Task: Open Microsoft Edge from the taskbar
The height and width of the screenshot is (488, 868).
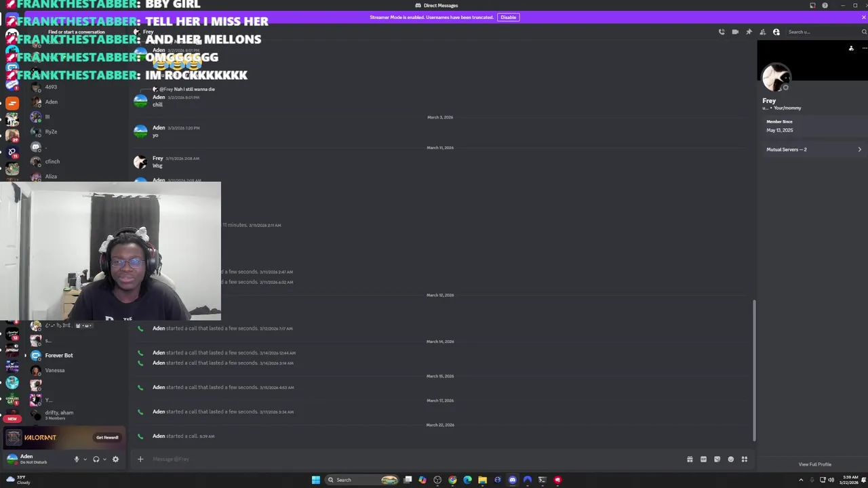Action: point(467,480)
